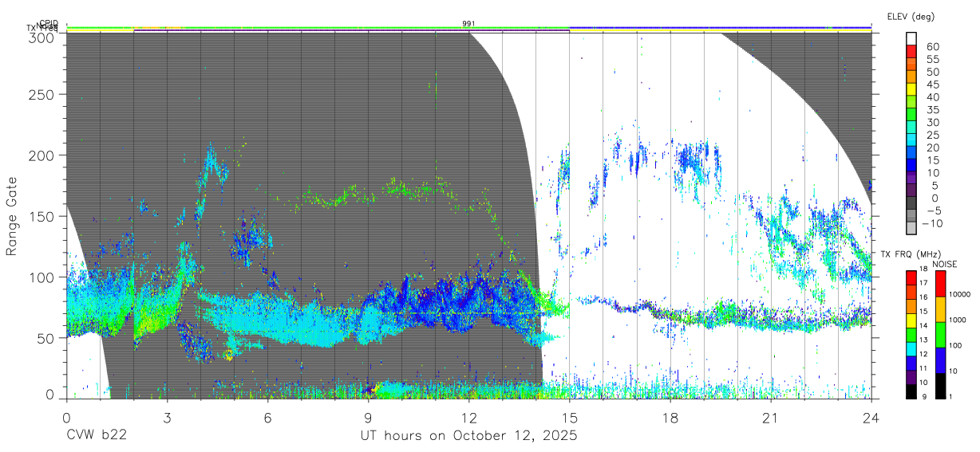Click the white top segment of ELEV color bar
Viewport: 980px width, 452px height.
click(x=911, y=37)
